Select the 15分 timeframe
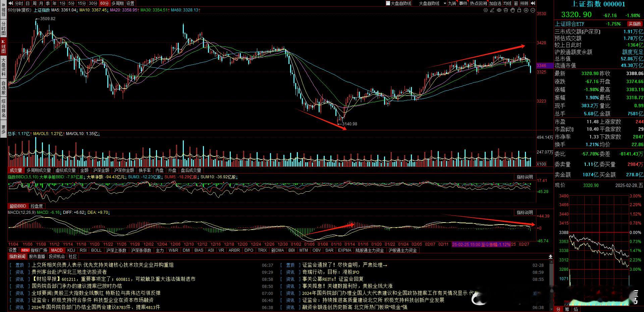Screen dimensions: 644x312 (x=82, y=3)
